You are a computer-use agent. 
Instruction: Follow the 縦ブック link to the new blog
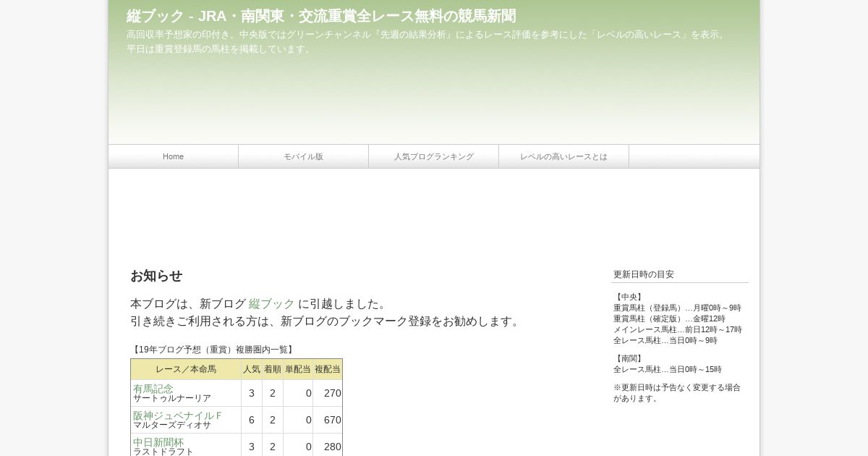click(x=271, y=304)
